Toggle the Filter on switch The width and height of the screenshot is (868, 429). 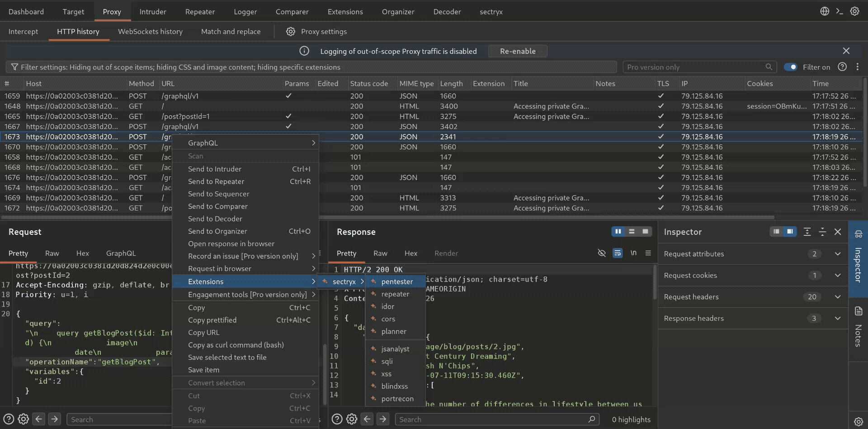(790, 67)
